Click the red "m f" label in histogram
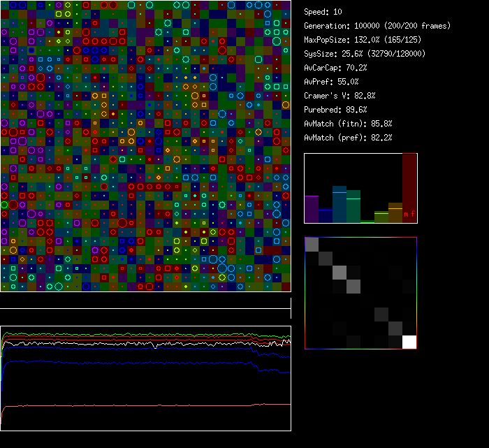The height and width of the screenshot is (448, 489). coord(409,213)
